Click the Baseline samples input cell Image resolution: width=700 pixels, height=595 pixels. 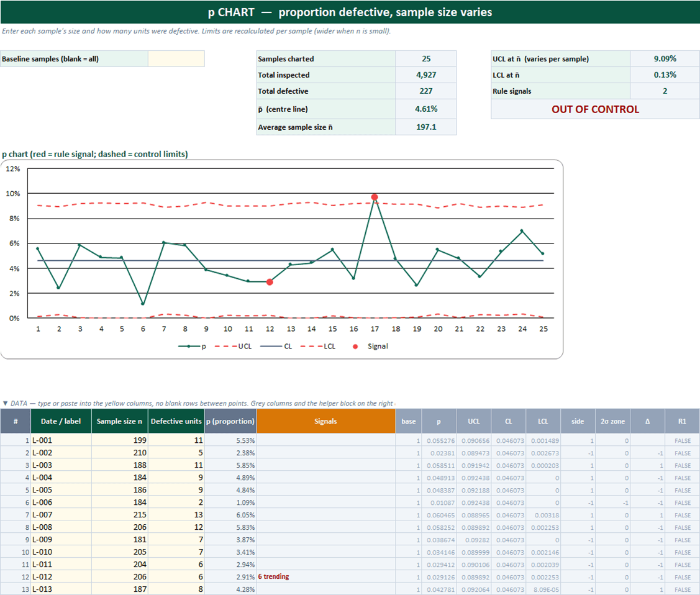[x=176, y=59]
